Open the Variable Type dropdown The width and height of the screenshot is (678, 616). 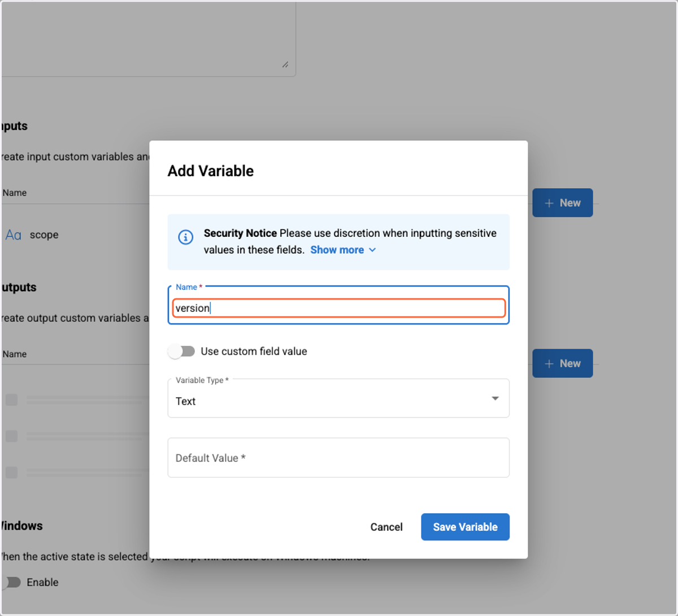point(338,398)
